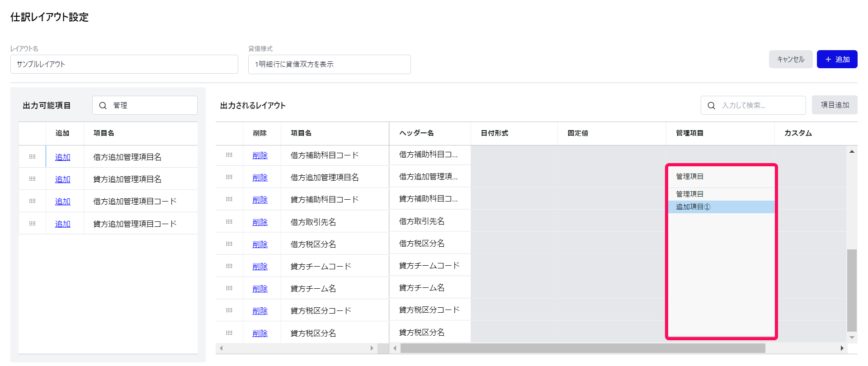Click the 日付形式 column header

(514, 133)
